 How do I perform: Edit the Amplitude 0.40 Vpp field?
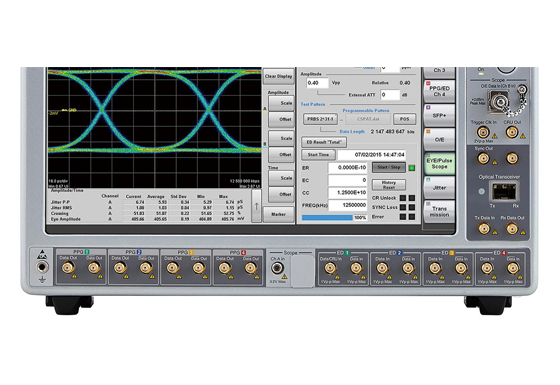pos(317,83)
